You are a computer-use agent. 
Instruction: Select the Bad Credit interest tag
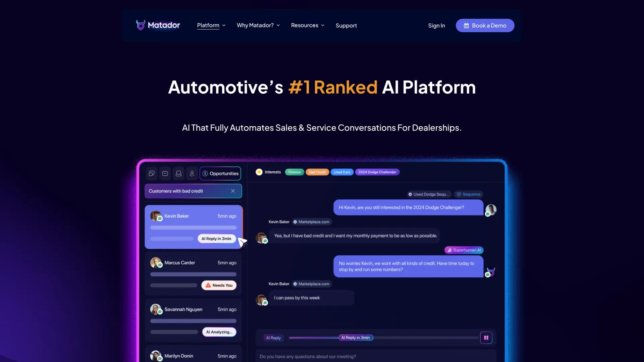317,172
